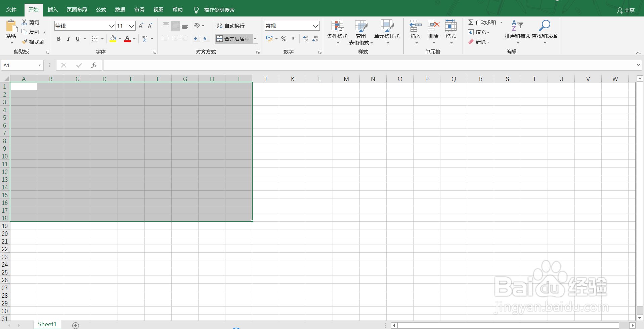
Task: Collapse the ribbon
Action: click(638, 52)
